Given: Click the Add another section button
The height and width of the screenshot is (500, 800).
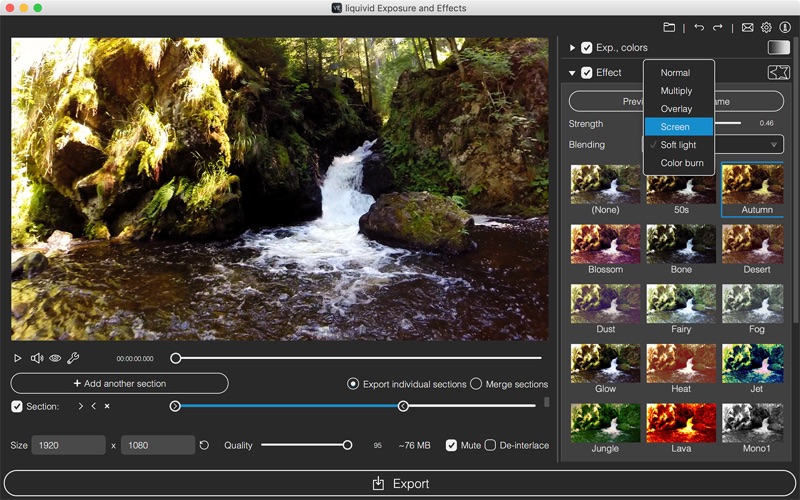Looking at the screenshot, I should 119,383.
